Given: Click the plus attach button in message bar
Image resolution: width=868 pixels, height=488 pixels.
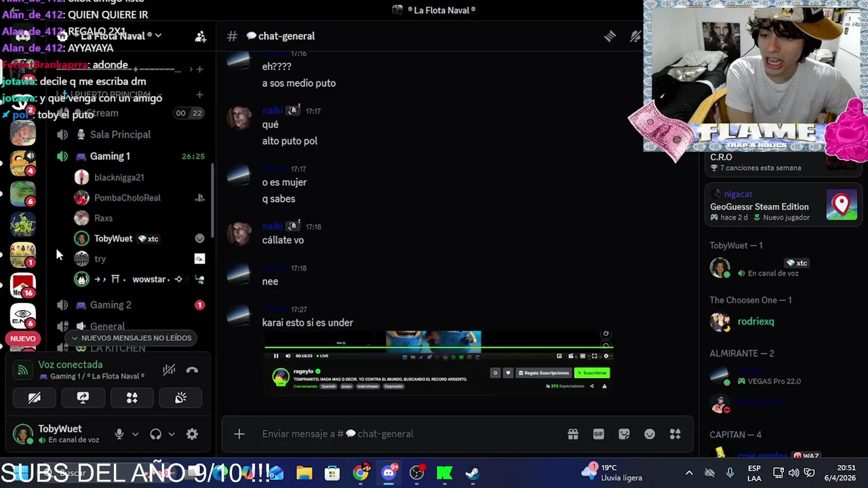Looking at the screenshot, I should (239, 434).
